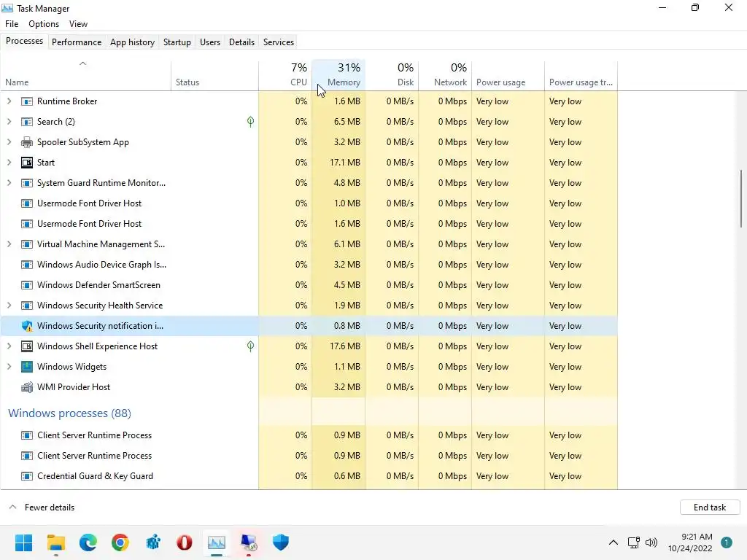The image size is (747, 560).
Task: Click the Windows Widgets process icon
Action: pyautogui.click(x=27, y=367)
